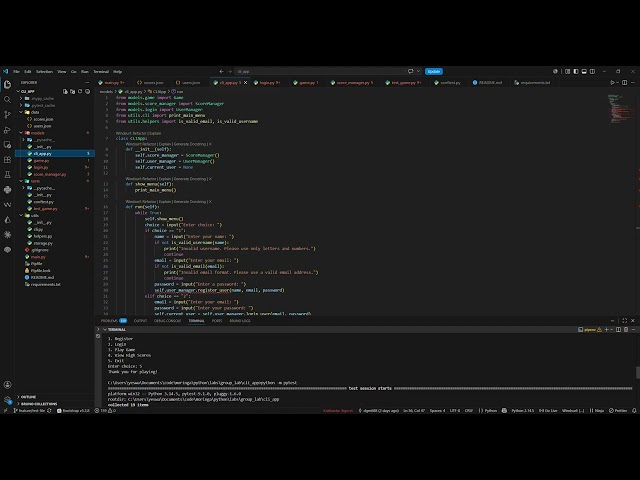
Task: Open the Explorer view in activity bar
Action: tap(7, 84)
